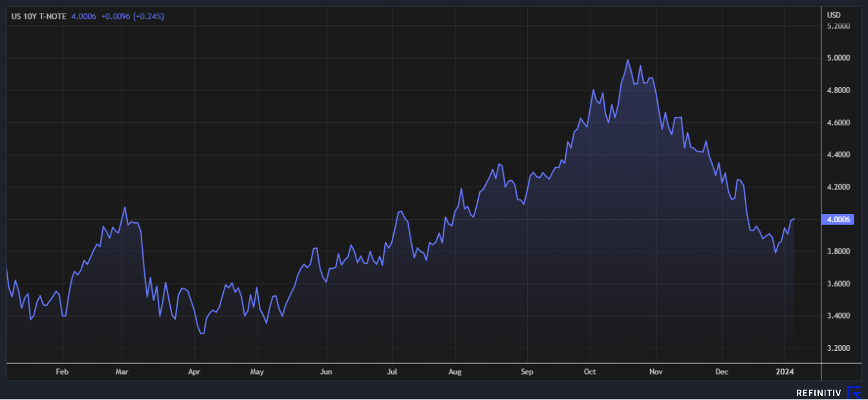Click the Dec label on time axis
The width and height of the screenshot is (868, 400).
[x=722, y=372]
